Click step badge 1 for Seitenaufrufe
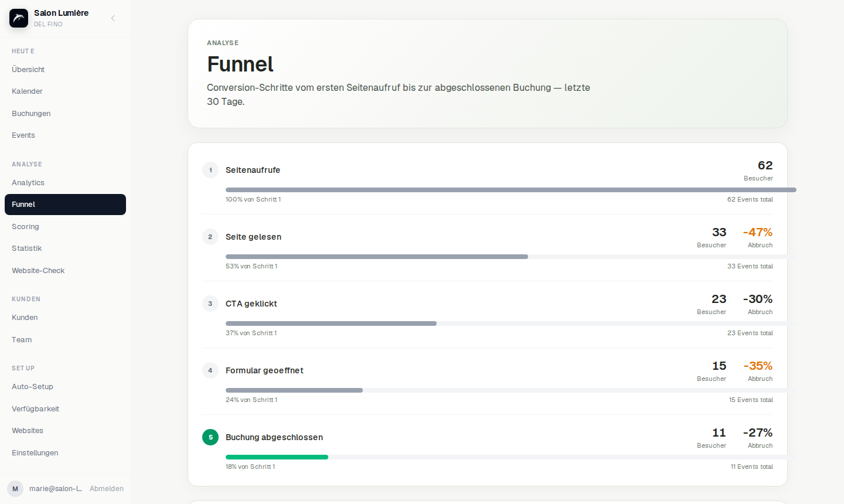Viewport: 844px width, 504px height. [210, 170]
